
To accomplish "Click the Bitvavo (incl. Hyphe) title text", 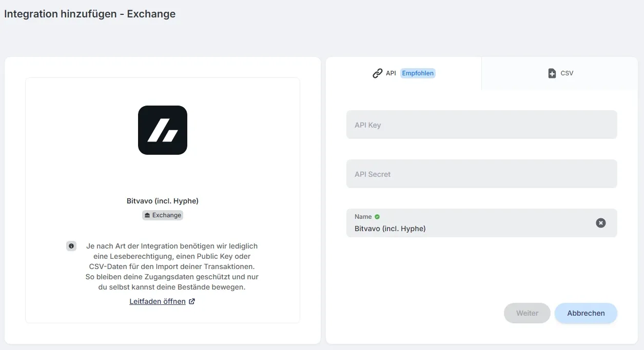I will click(163, 201).
